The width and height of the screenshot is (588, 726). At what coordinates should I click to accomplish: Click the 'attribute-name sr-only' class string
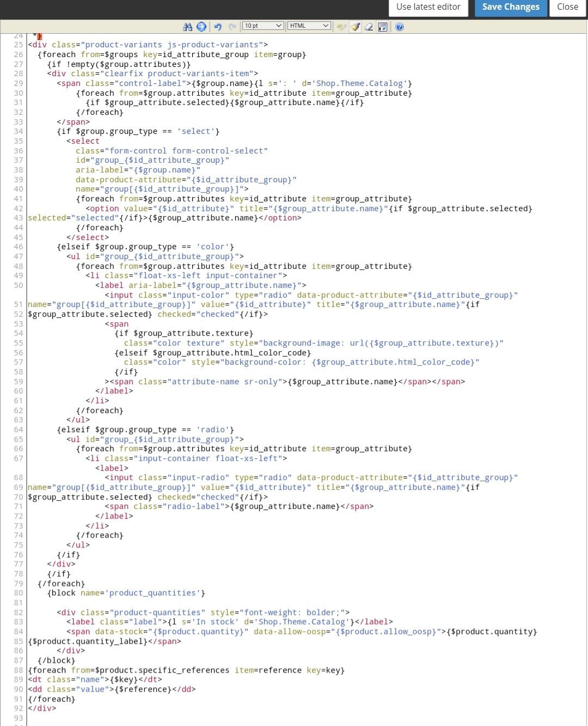[x=225, y=382]
